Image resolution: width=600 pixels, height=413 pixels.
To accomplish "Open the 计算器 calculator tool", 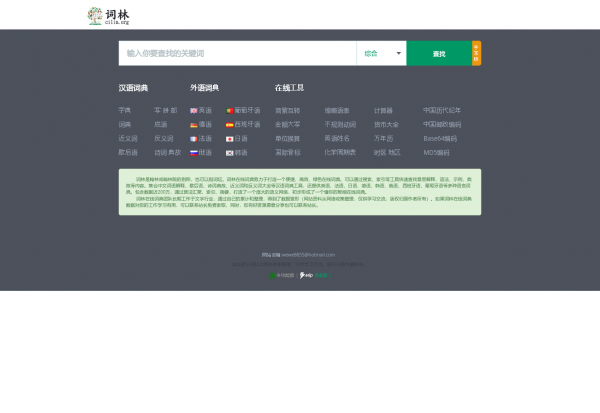I will coord(383,110).
